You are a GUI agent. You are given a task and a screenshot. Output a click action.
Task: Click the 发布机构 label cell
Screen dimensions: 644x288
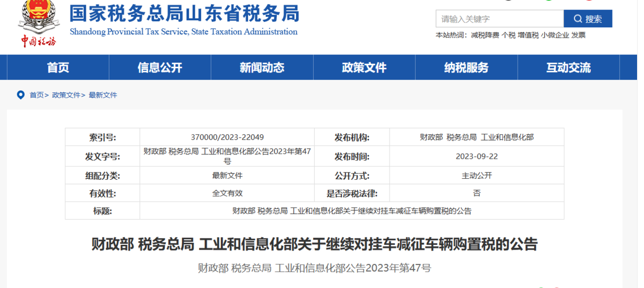352,137
